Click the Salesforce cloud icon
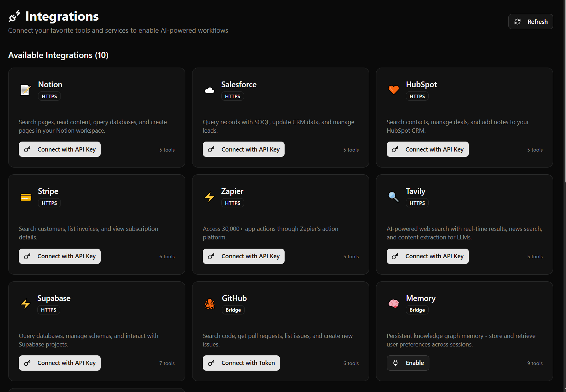Screen dimensions: 566x392 [x=210, y=90]
